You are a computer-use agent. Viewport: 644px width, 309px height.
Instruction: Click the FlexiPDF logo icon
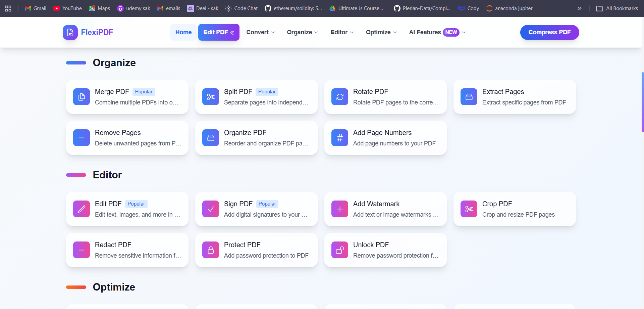70,32
